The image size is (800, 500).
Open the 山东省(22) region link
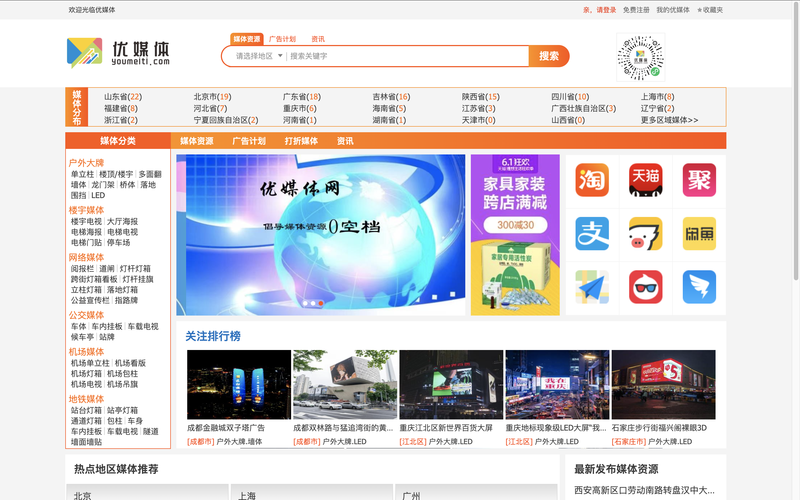tap(123, 97)
